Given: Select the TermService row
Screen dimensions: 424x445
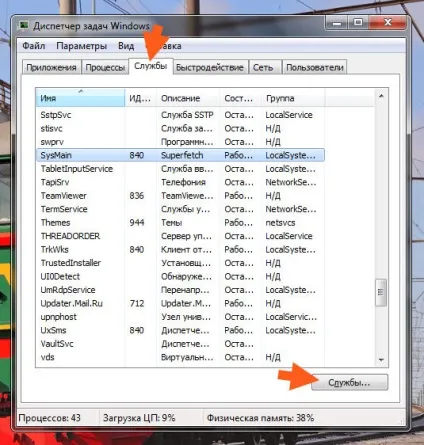Looking at the screenshot, I should click(180, 209).
